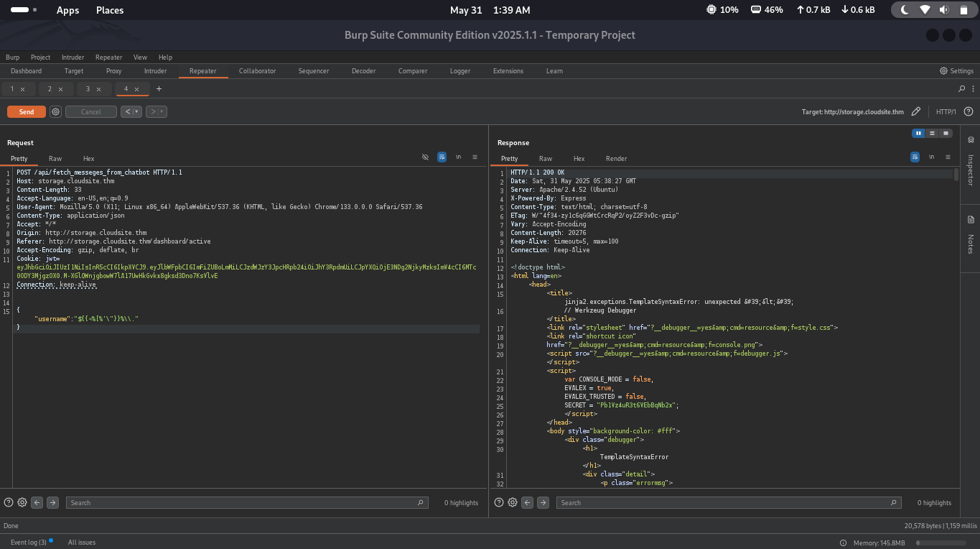This screenshot has height=549, width=980.
Task: Open Request editor hamburger menu
Action: pos(475,157)
